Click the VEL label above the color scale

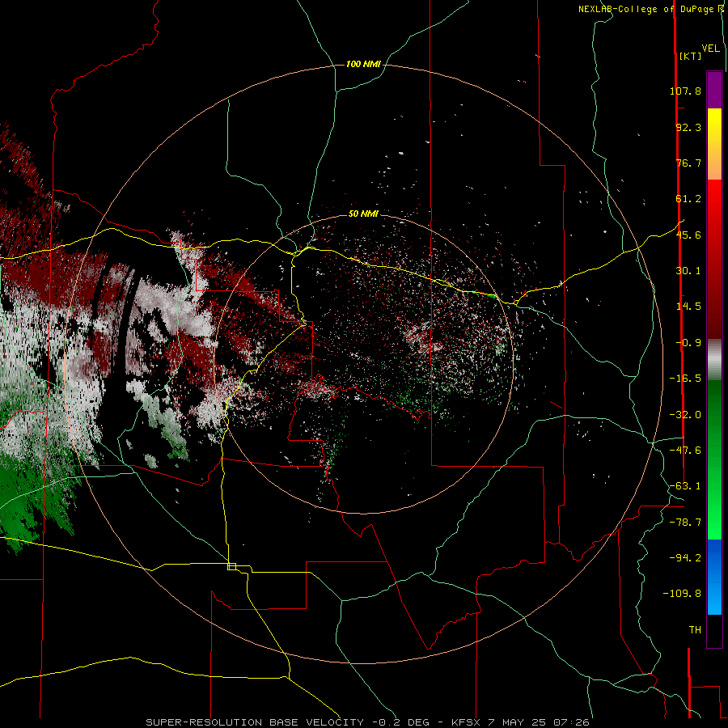coord(710,49)
